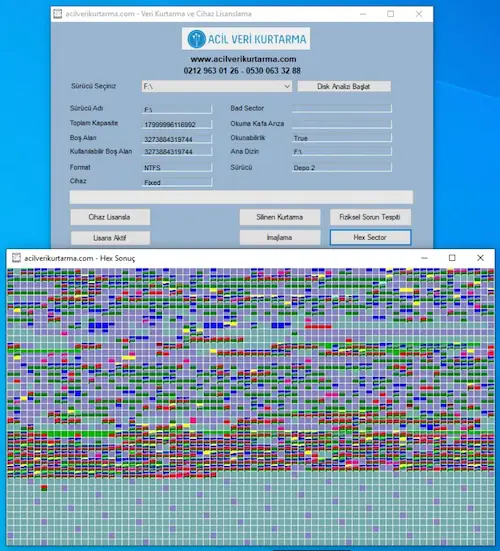500x551 pixels.
Task: Click the Okuma Kafa Arıza label
Action: tap(257, 124)
